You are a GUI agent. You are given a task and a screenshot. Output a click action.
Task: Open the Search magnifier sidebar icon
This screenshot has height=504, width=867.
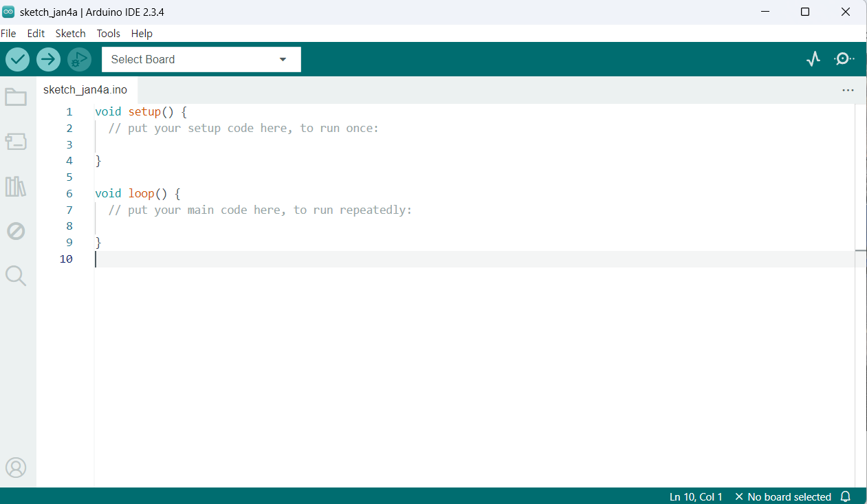pos(16,276)
